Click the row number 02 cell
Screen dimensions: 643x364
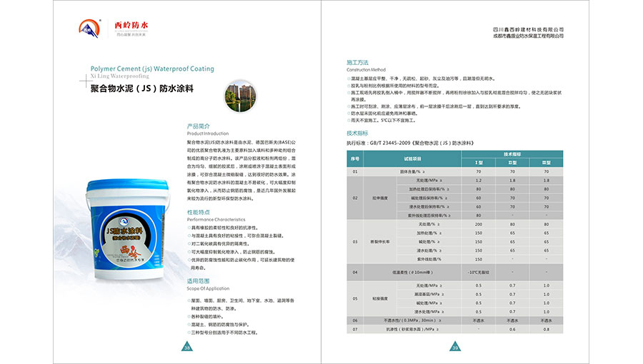coord(355,198)
